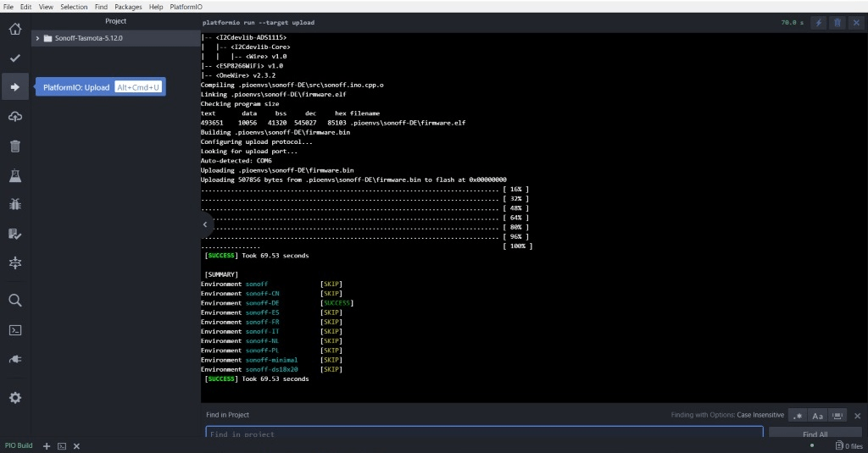This screenshot has width=868, height=453.
Task: Click the PlatformIO Upload arrow icon
Action: [14, 86]
